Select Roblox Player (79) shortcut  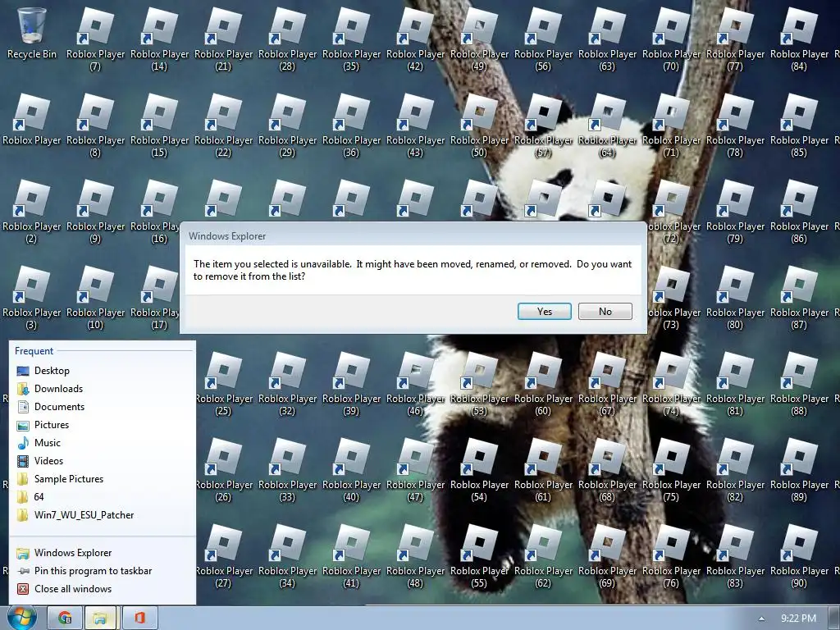click(735, 211)
